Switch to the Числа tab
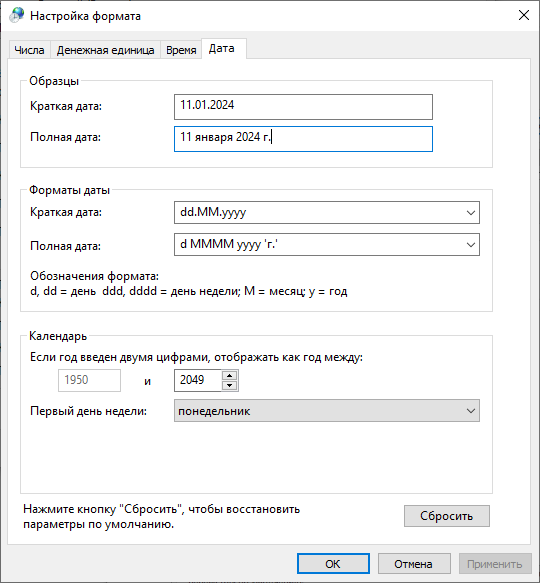Screen dimensions: 540x583 pos(29,50)
